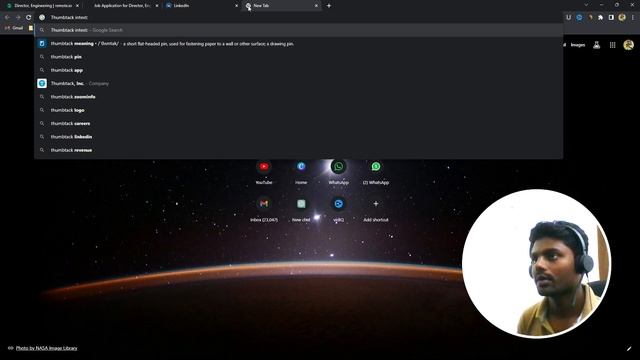Screen dimensions: 640x360
Task: Switch to the LinkedIn tab
Action: 201,6
